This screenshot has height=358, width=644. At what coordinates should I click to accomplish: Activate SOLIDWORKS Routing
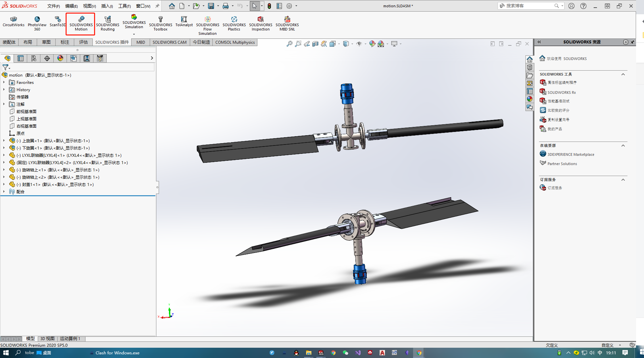pyautogui.click(x=108, y=23)
